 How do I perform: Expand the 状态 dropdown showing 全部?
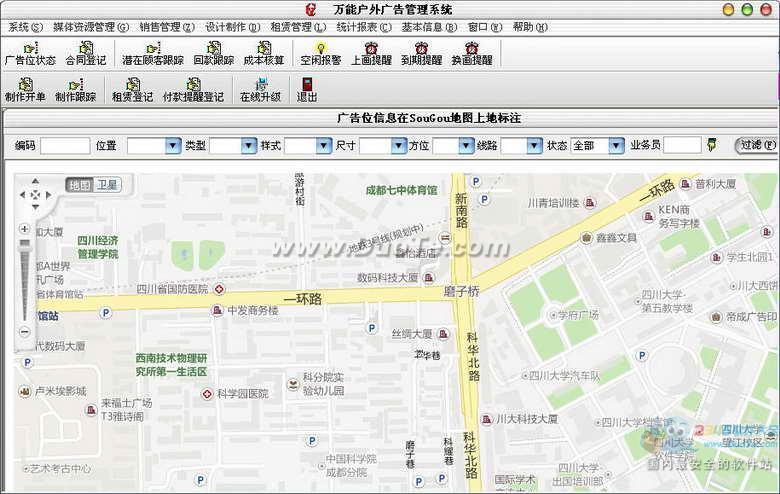[616, 146]
